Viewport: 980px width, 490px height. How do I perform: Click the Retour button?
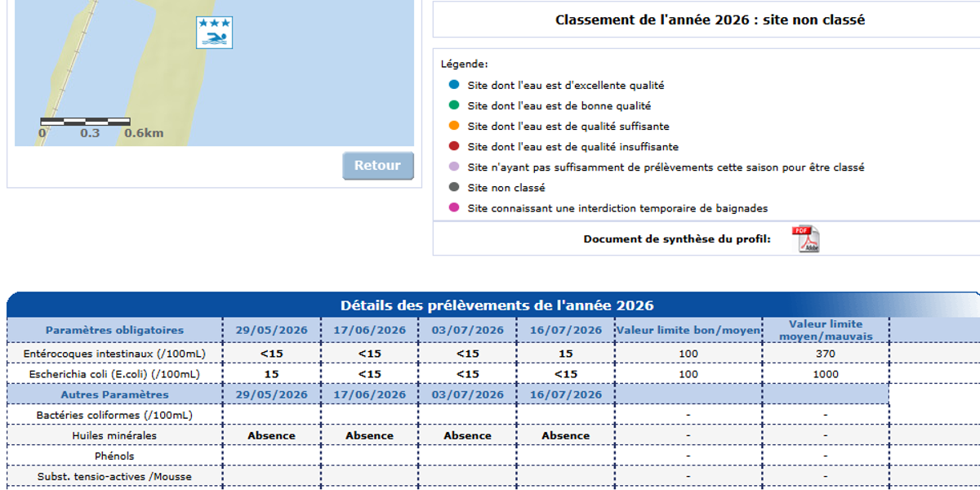(378, 166)
